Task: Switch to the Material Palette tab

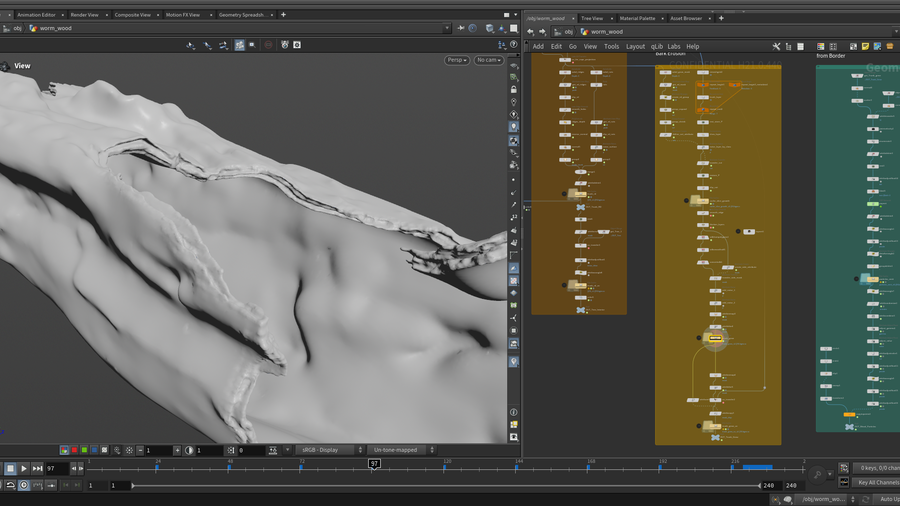Action: [637, 18]
